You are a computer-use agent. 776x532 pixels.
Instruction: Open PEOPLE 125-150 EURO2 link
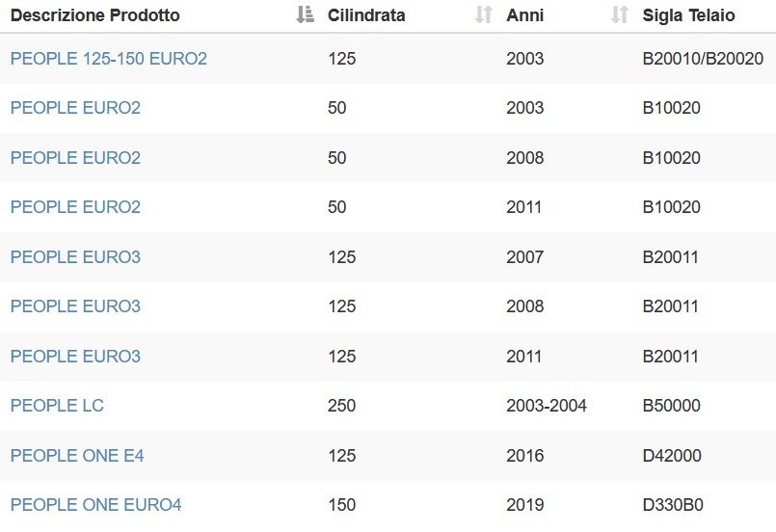108,59
